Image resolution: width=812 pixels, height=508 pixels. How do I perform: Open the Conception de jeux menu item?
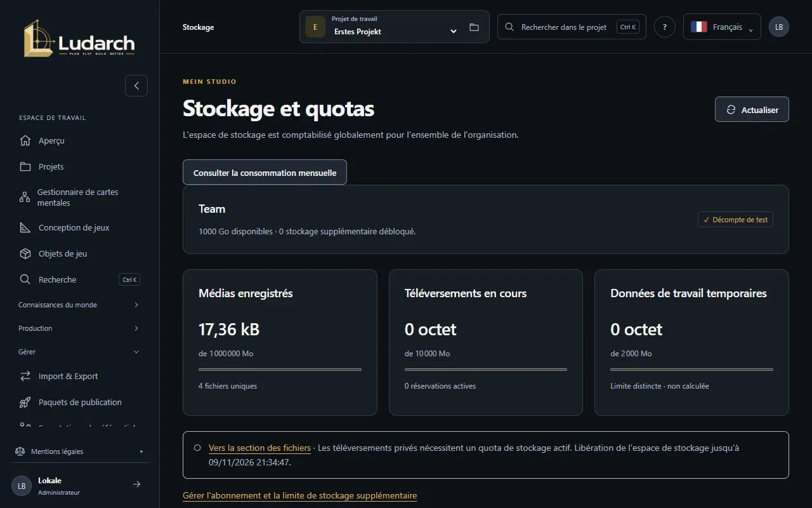79,227
